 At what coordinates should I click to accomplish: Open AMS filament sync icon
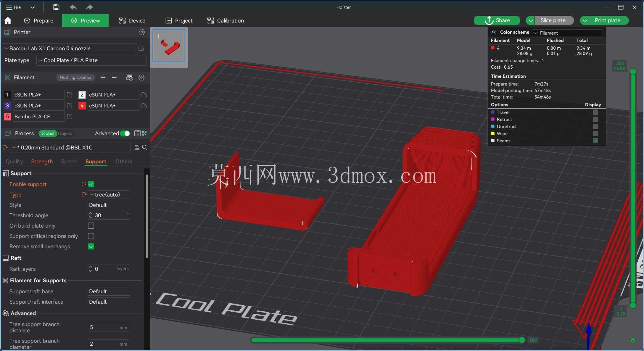130,78
